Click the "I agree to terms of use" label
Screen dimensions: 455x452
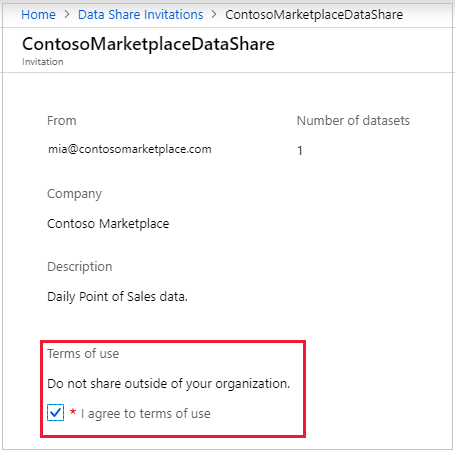(146, 414)
